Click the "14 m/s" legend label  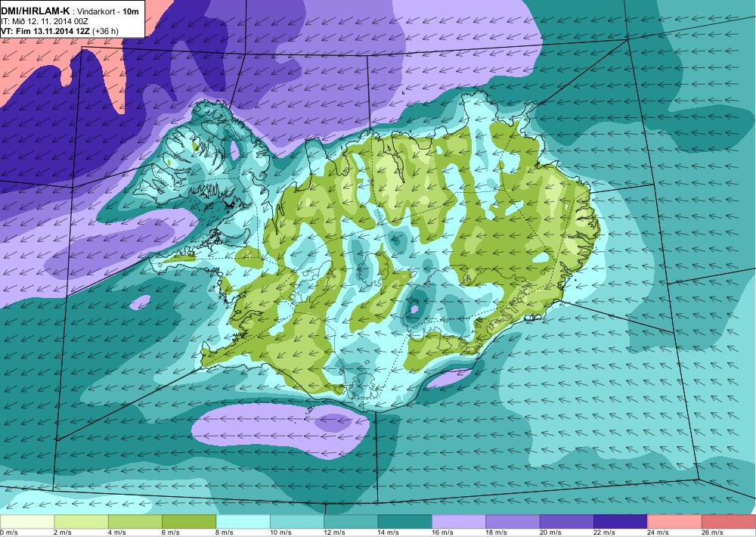tap(389, 532)
